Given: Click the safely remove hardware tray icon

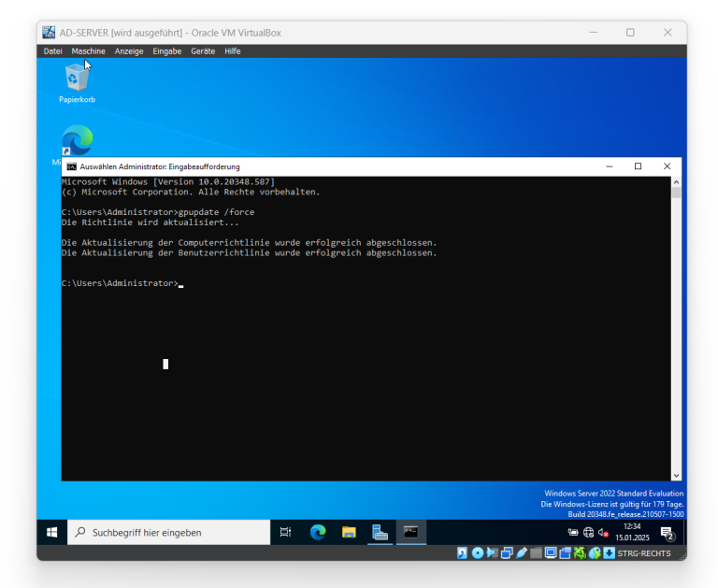Looking at the screenshot, I should click(573, 532).
